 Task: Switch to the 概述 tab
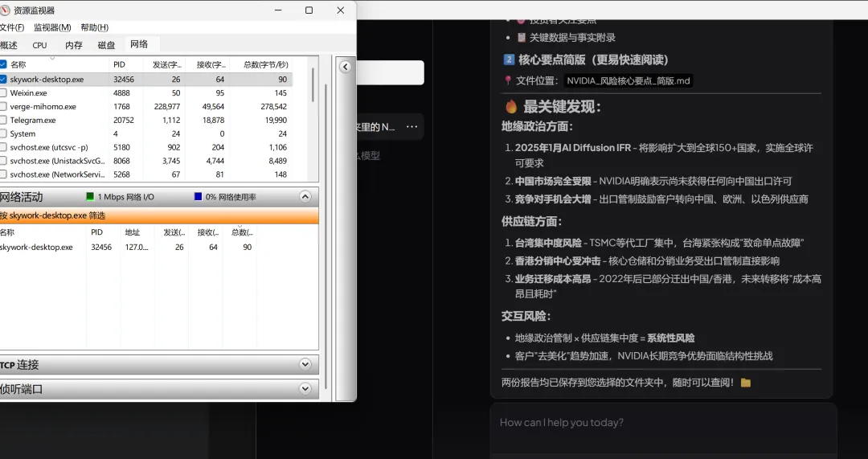(x=9, y=45)
